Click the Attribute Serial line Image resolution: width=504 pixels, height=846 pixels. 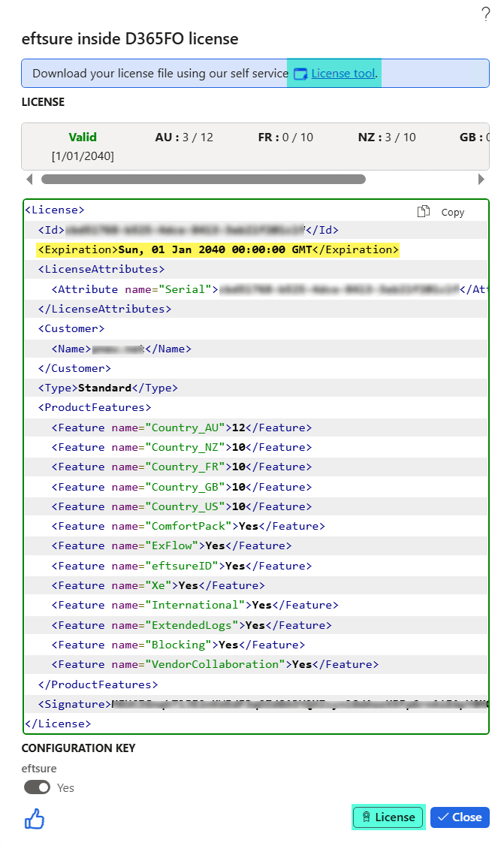pyautogui.click(x=269, y=289)
